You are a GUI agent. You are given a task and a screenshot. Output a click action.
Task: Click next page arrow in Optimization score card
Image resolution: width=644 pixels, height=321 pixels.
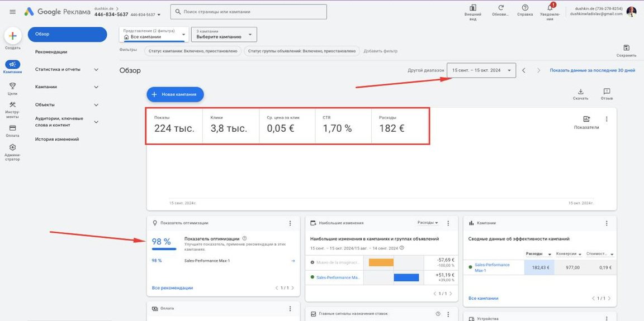(x=292, y=288)
